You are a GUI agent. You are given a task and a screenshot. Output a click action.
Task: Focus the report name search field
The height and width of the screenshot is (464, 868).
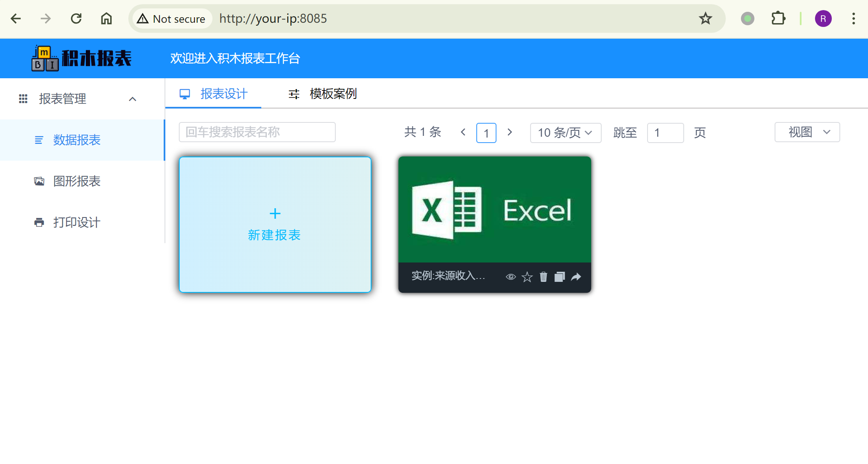click(x=257, y=132)
